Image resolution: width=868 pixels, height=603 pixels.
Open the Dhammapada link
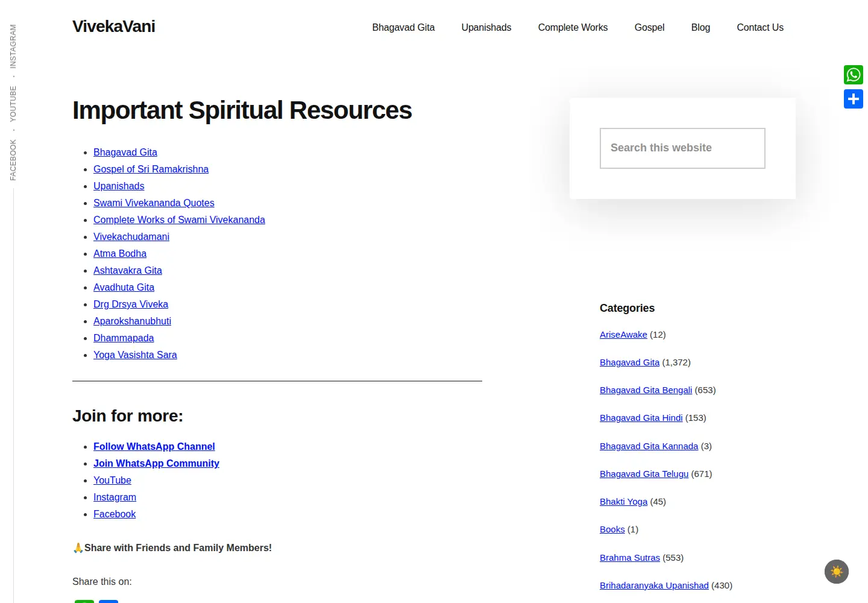click(x=124, y=338)
